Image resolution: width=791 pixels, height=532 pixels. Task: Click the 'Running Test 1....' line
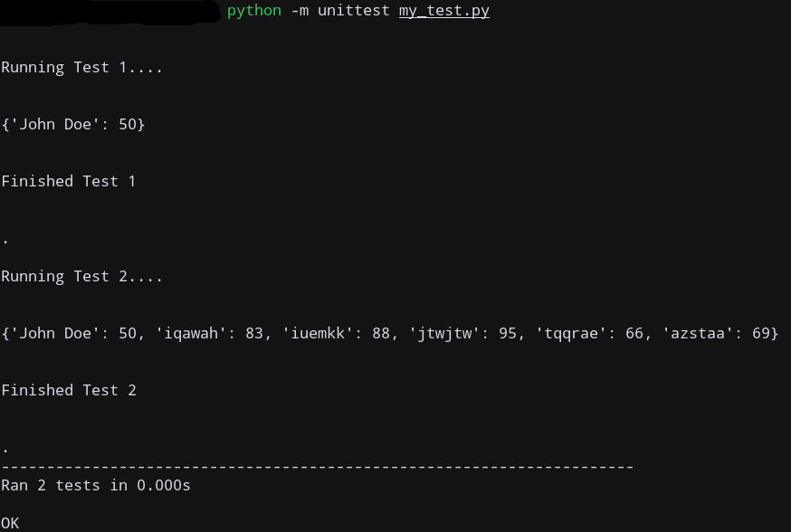[x=81, y=68]
